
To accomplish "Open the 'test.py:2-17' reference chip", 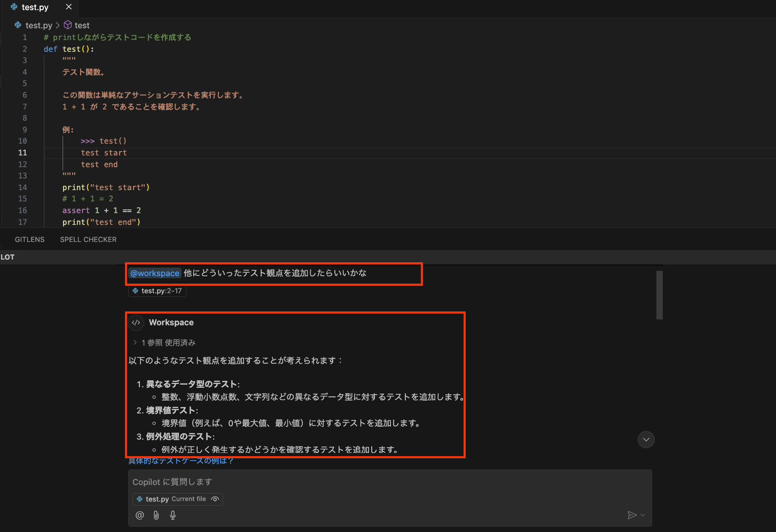I will 157,291.
